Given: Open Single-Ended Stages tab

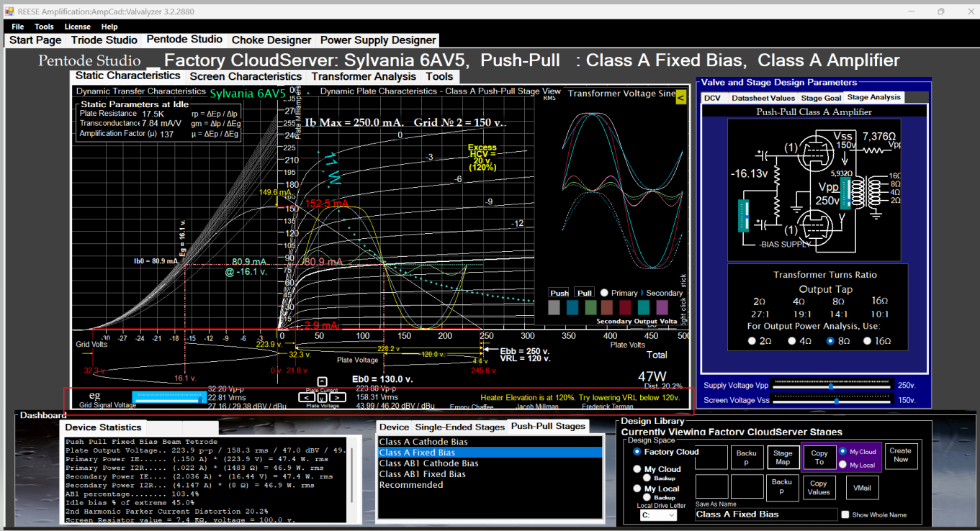Looking at the screenshot, I should click(459, 427).
